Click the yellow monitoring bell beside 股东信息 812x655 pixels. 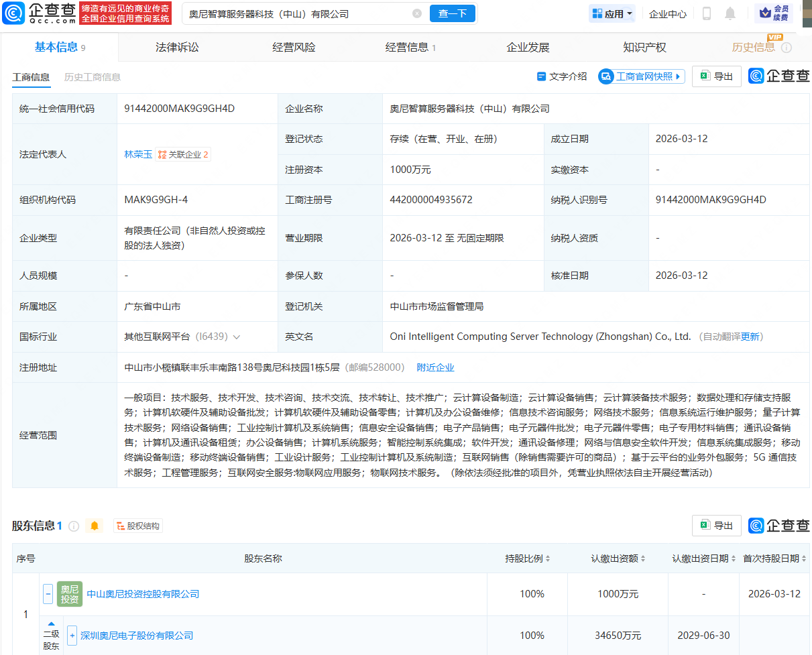pos(94,526)
